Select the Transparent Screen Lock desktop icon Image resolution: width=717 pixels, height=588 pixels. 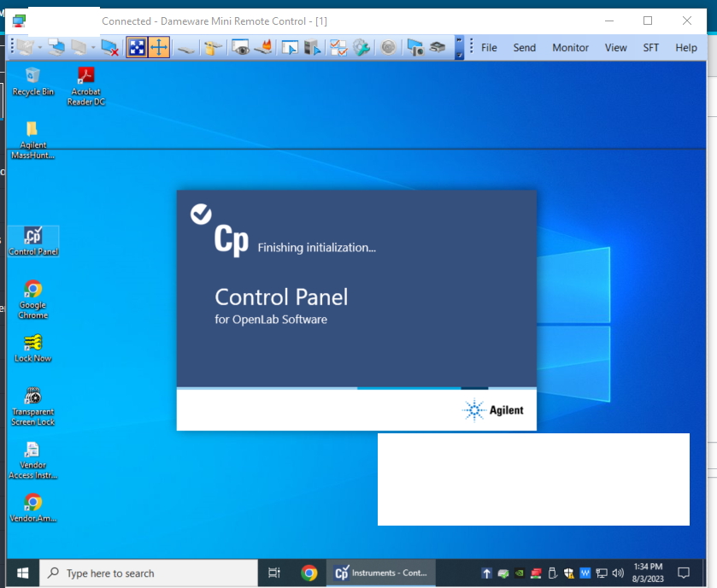[33, 406]
